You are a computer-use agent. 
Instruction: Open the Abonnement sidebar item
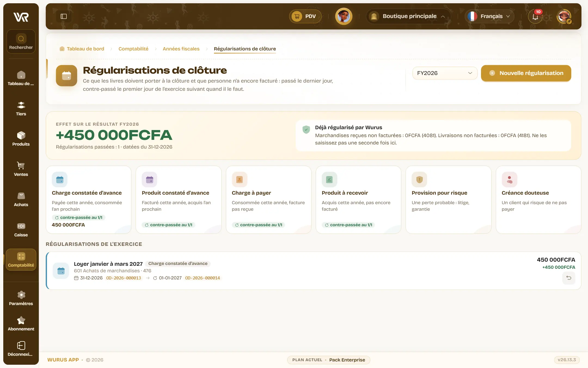click(21, 324)
